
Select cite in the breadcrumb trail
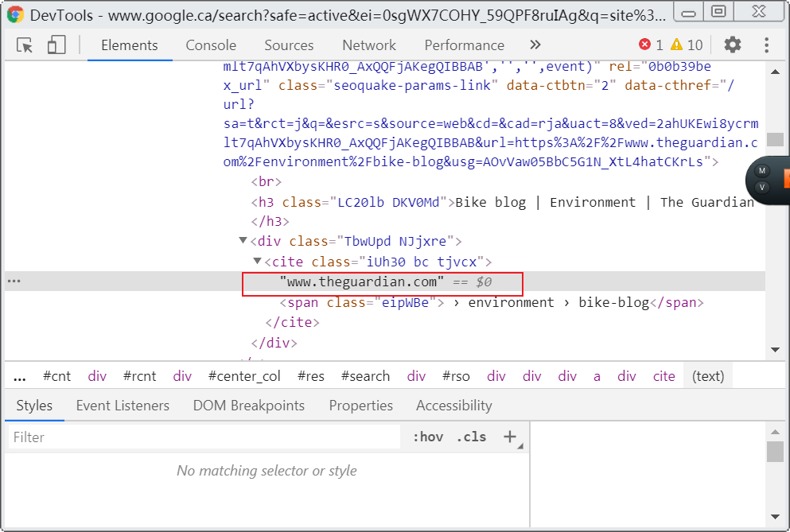pyautogui.click(x=664, y=376)
